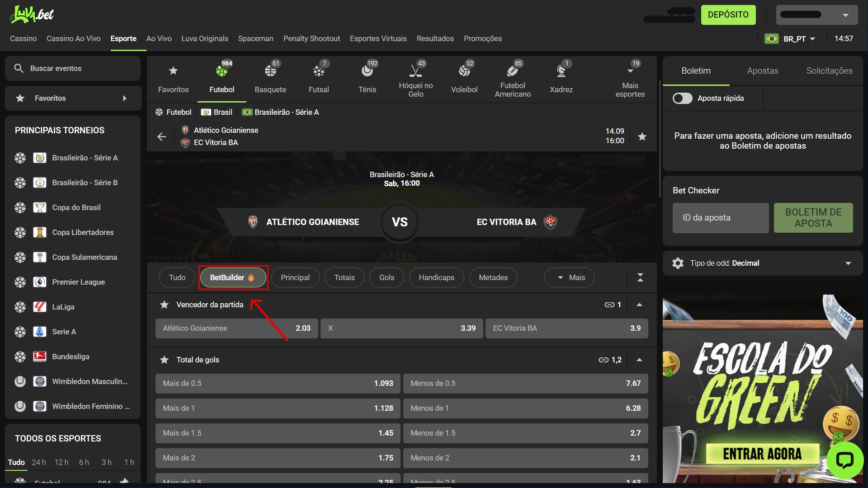The width and height of the screenshot is (868, 488).
Task: Star the Total de gols market
Action: (165, 360)
